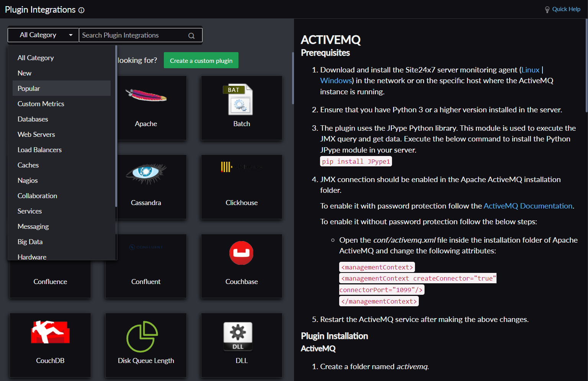The image size is (588, 381).
Task: Choose Popular category
Action: pos(61,88)
